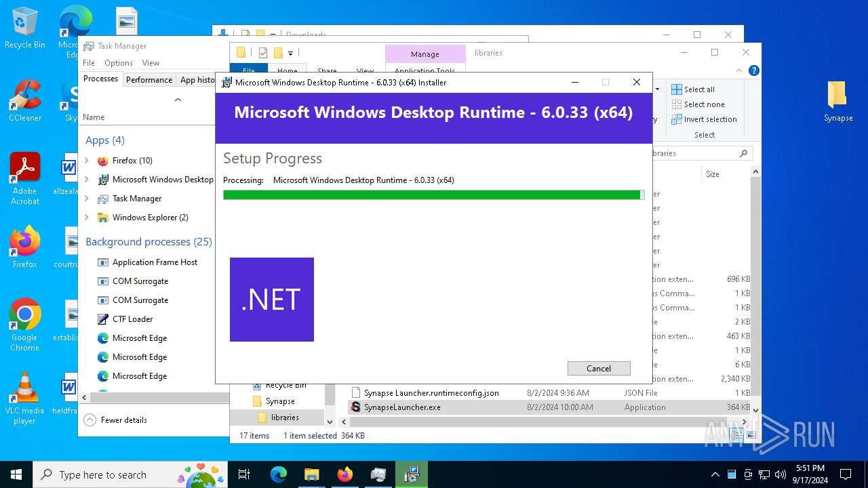Click Invert selection in Explorer ribbon
This screenshot has height=488, width=868.
pyautogui.click(x=704, y=119)
